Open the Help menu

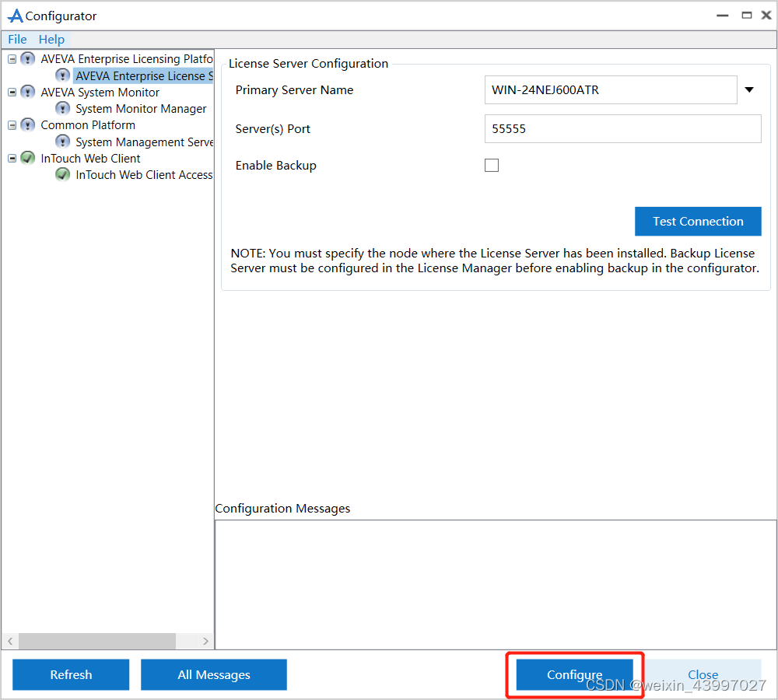point(51,39)
